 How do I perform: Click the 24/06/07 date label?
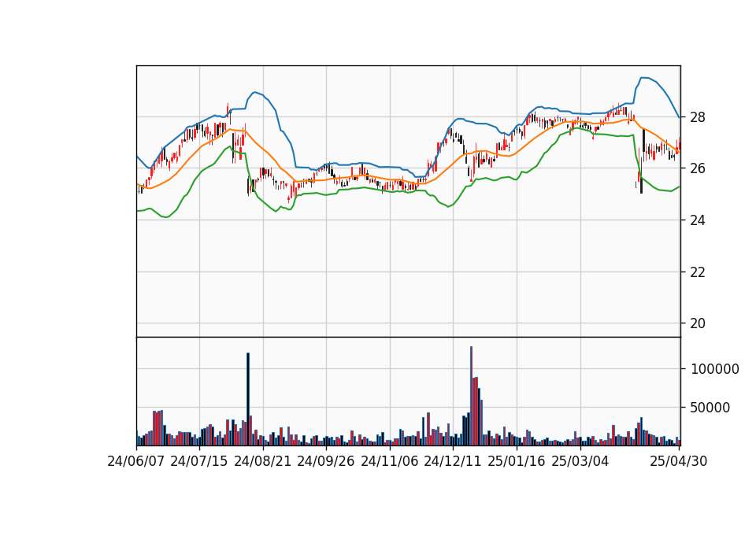click(x=136, y=461)
